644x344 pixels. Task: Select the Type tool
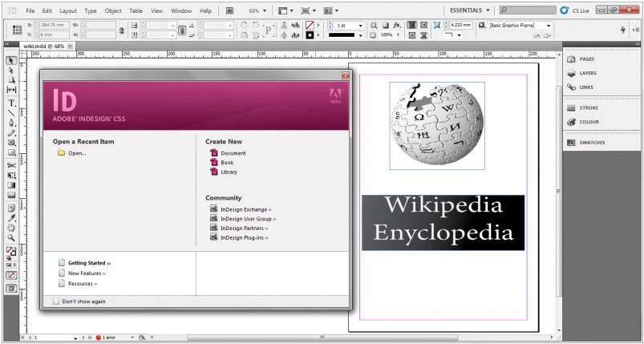[x=11, y=103]
